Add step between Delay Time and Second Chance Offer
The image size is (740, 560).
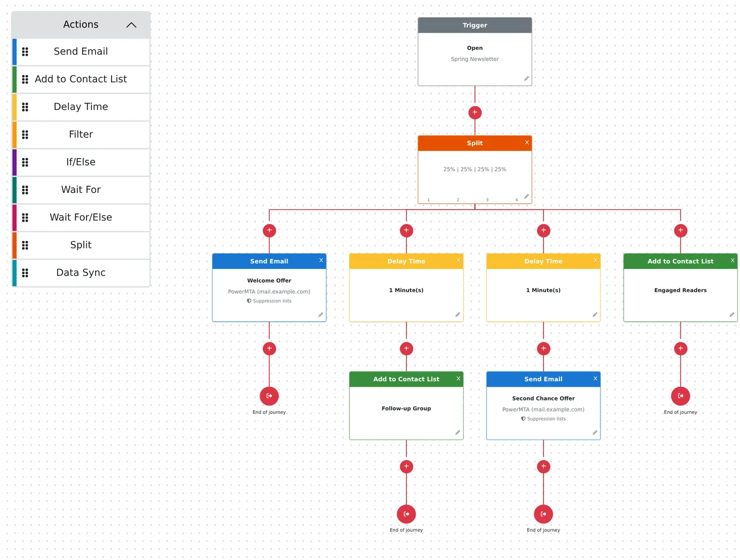click(543, 349)
